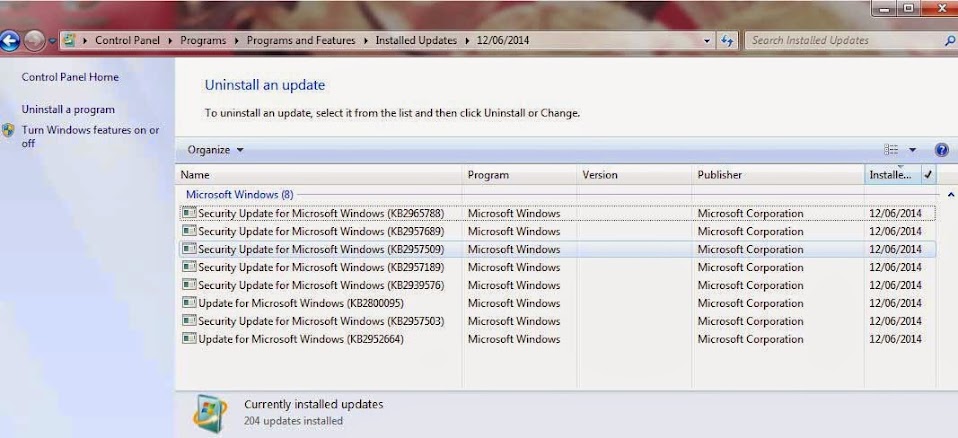Click the icon of KB2965788 update
This screenshot has height=438, width=958.
pos(189,213)
